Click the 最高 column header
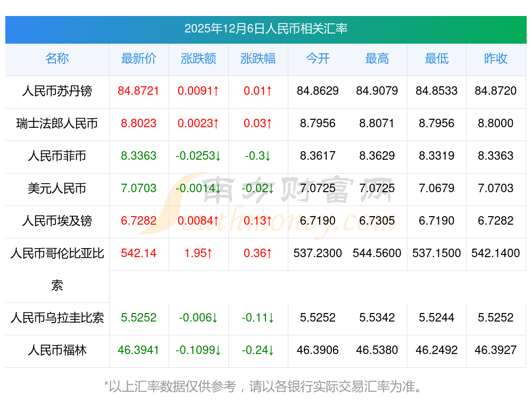This screenshot has height=403, width=532. 377,59
